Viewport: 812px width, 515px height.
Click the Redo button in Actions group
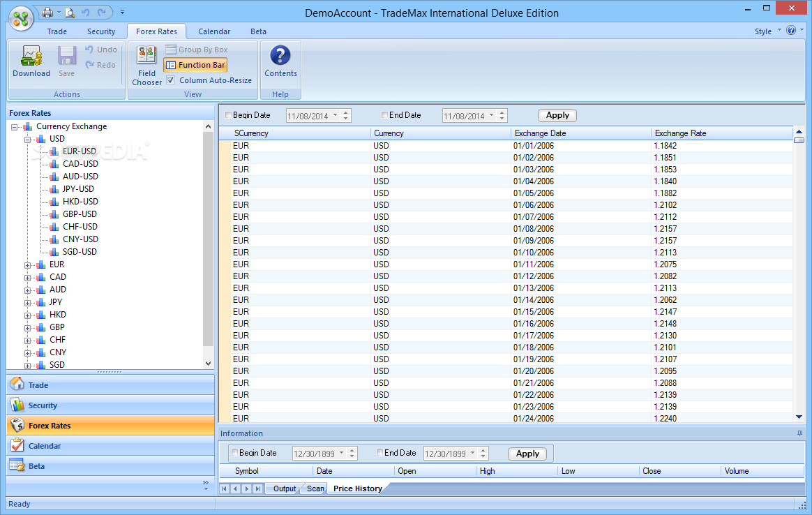point(101,65)
